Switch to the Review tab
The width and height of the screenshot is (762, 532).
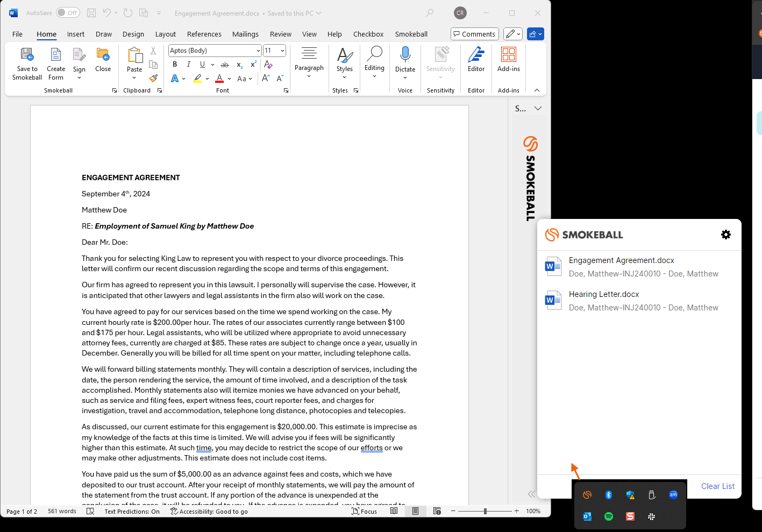(281, 34)
